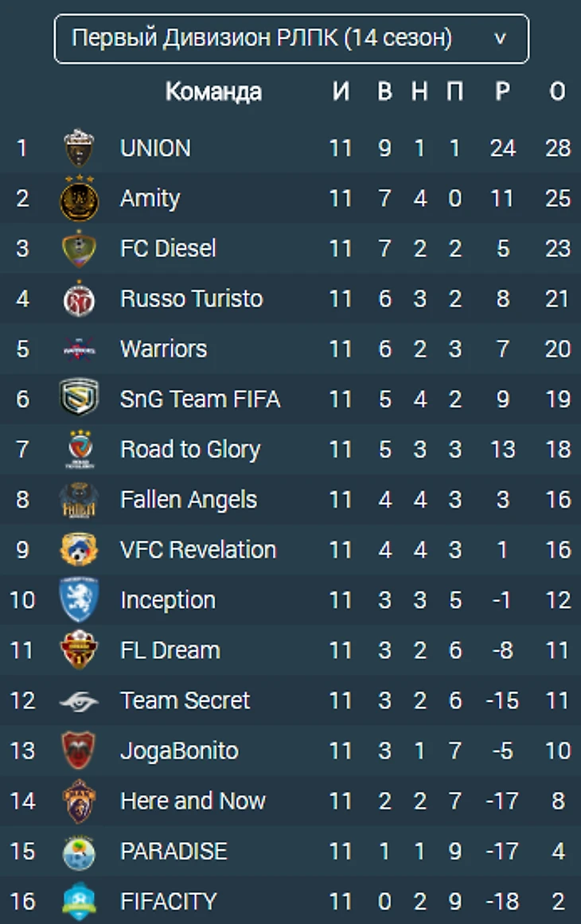The width and height of the screenshot is (581, 924).
Task: Click the Команда column header
Action: pyautogui.click(x=213, y=92)
